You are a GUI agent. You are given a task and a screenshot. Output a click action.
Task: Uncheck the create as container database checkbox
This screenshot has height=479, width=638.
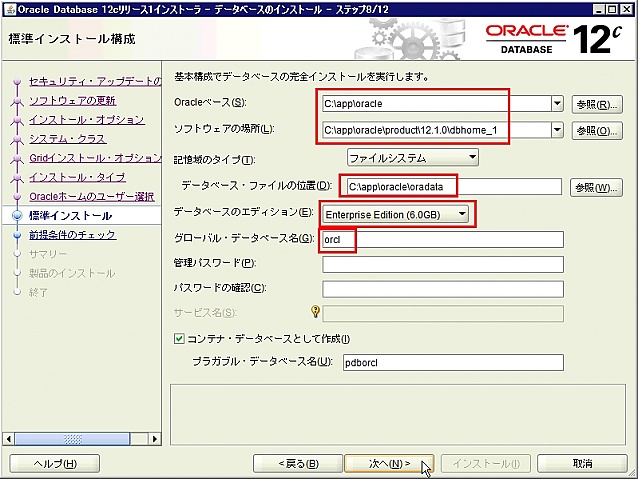point(179,339)
